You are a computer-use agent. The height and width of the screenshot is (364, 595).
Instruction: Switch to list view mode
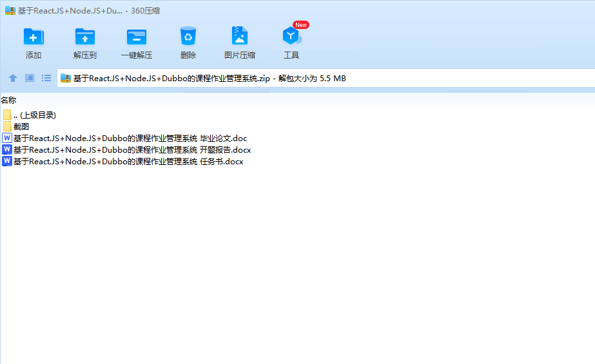[46, 78]
